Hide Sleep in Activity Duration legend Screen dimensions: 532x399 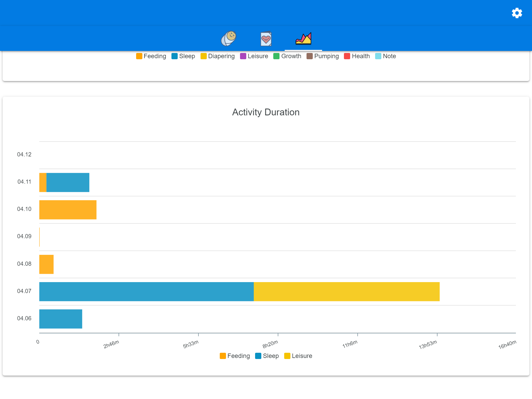(267, 356)
